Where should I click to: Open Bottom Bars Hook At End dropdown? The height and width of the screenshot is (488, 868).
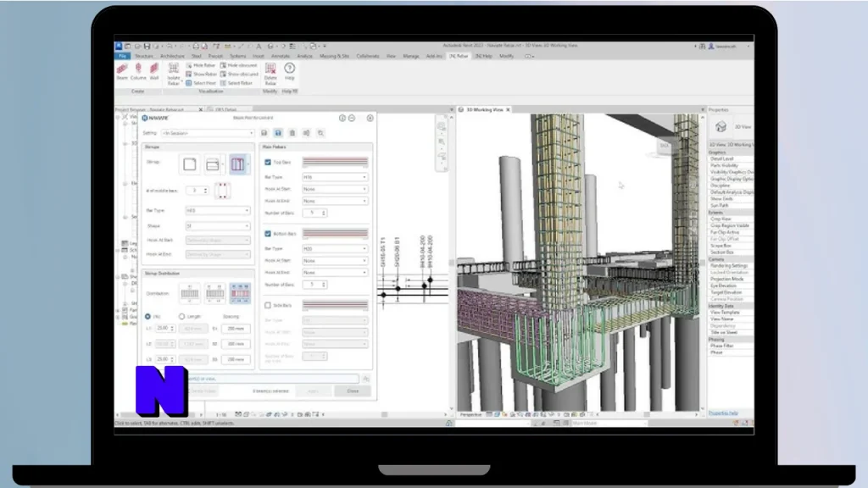tap(334, 272)
